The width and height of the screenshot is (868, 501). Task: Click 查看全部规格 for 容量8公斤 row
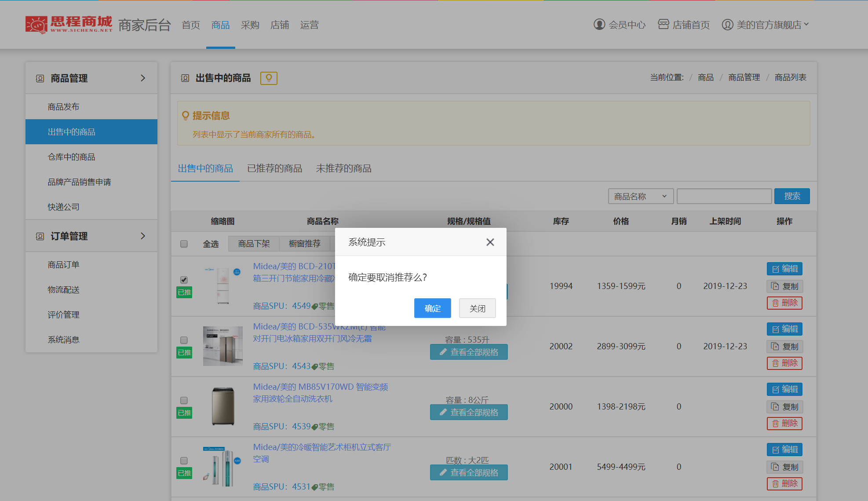coord(469,412)
